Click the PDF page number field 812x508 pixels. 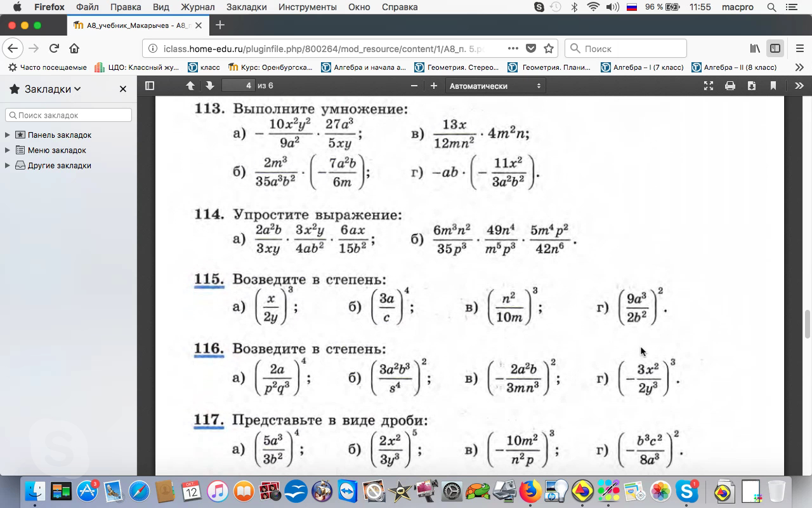tap(239, 86)
